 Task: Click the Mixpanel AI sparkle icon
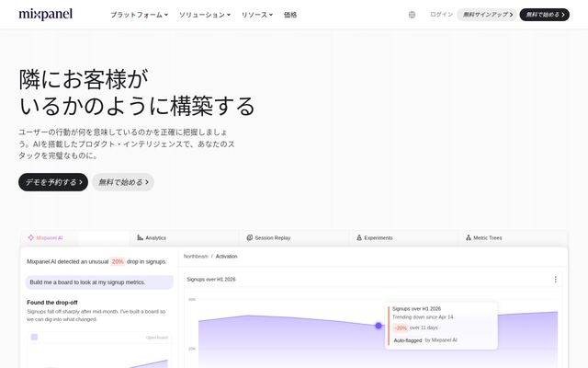tap(30, 237)
